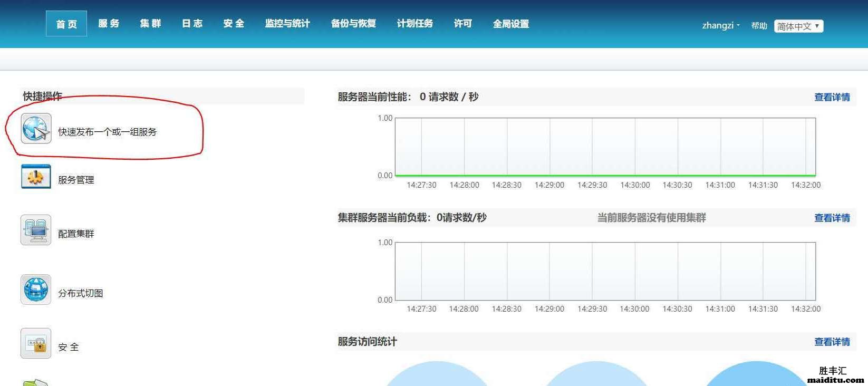
Task: Click the 配置集群 computers icon
Action: [x=36, y=230]
